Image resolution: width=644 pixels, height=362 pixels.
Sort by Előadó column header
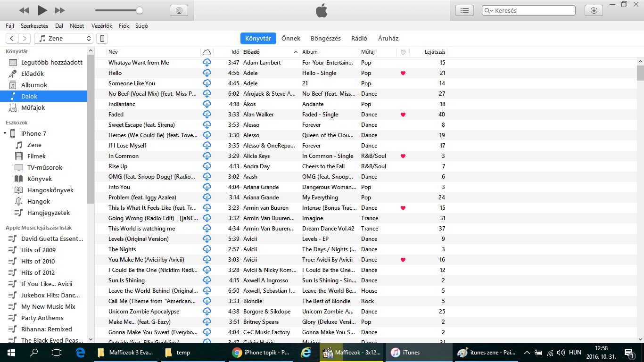tap(271, 52)
